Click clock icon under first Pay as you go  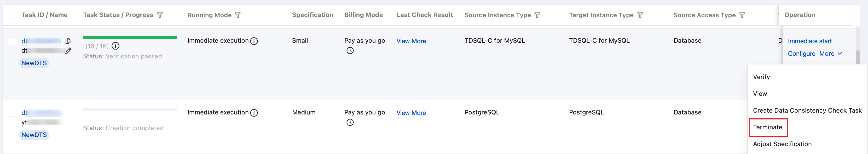(350, 51)
